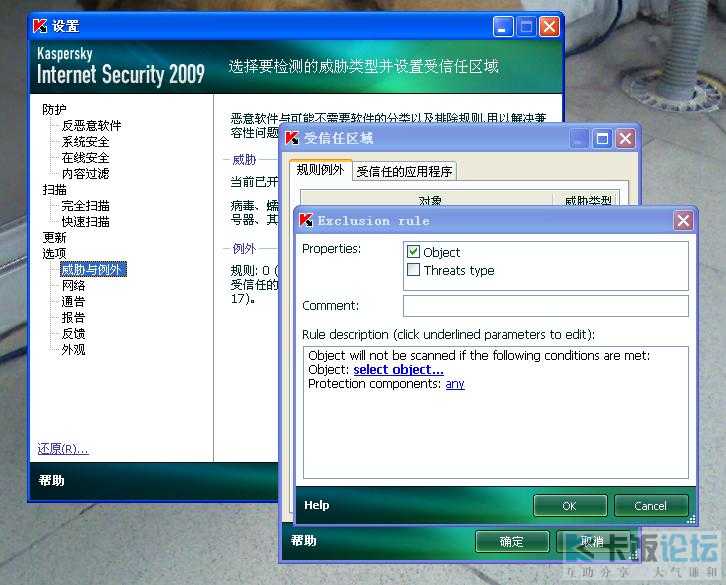Close the Exclusion rule dialog

click(x=683, y=220)
